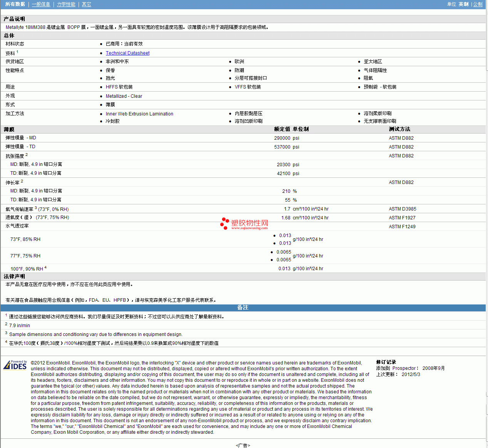Click the 100°F, 90% RH row label

[x=27, y=269]
